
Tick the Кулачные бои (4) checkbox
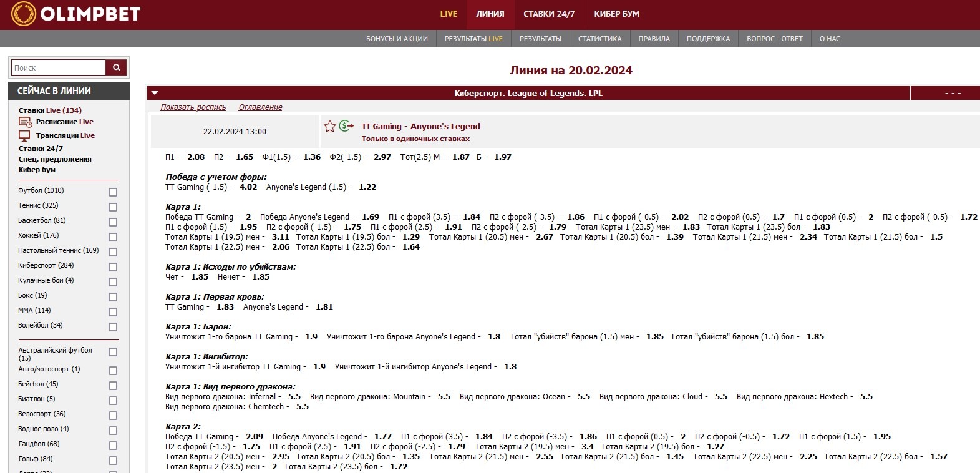(x=113, y=282)
